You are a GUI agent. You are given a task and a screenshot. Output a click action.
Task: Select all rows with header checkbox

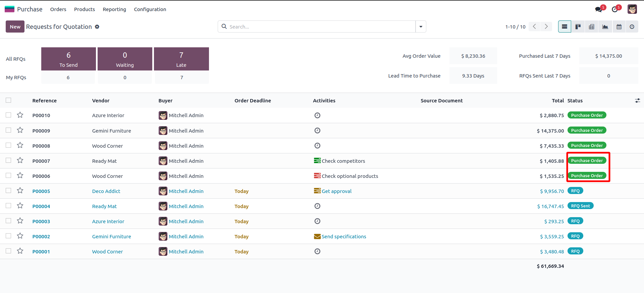[x=8, y=100]
